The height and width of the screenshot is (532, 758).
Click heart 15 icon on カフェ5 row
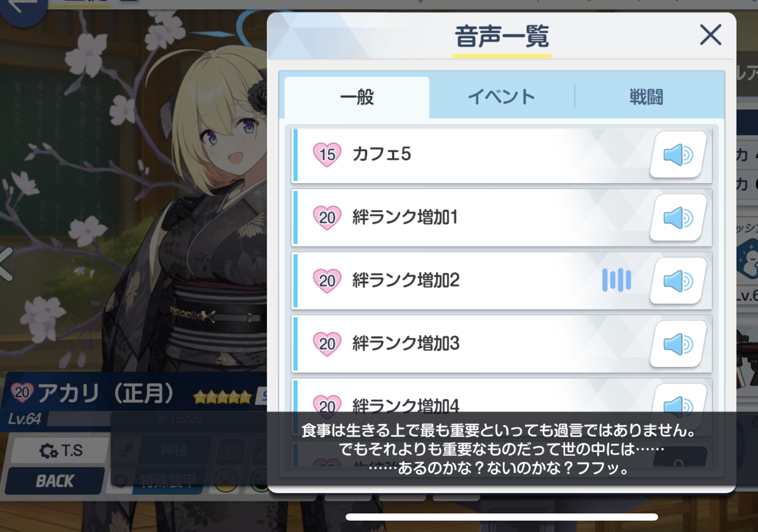[327, 155]
